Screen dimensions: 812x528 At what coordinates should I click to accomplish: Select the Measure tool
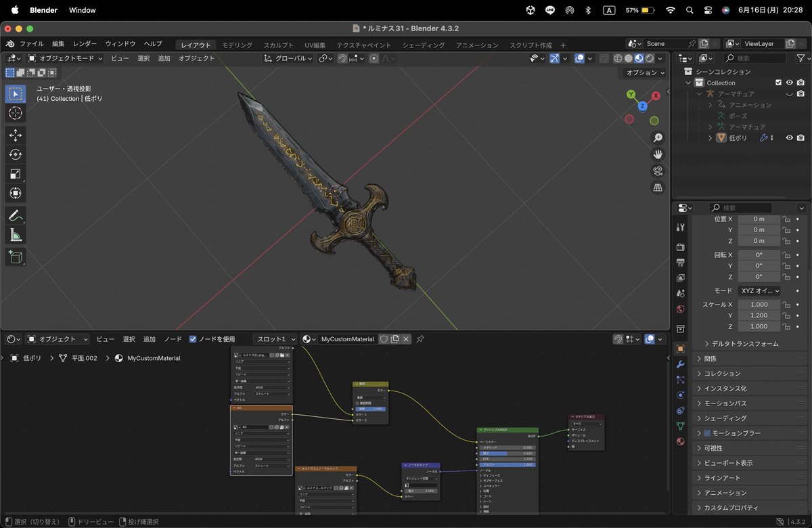coord(16,236)
